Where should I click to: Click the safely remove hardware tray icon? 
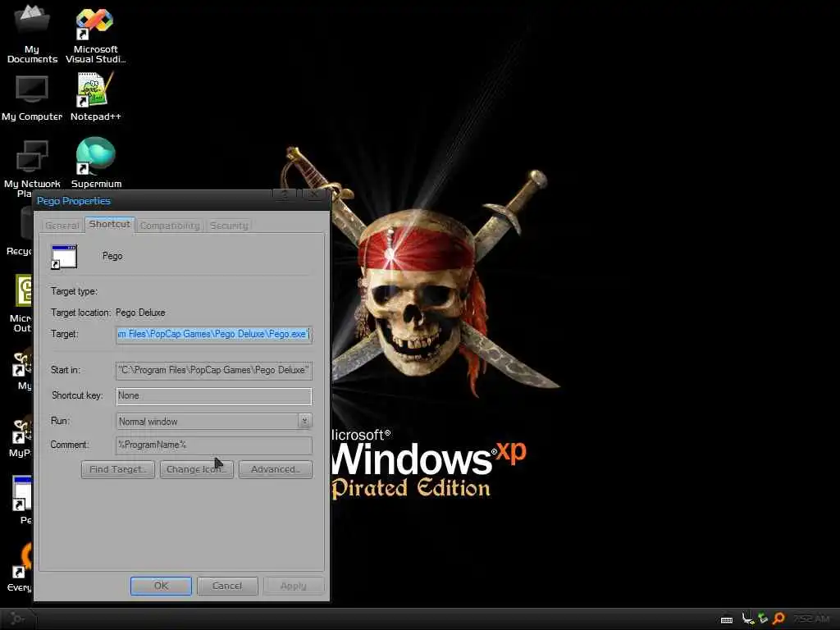coord(763,619)
